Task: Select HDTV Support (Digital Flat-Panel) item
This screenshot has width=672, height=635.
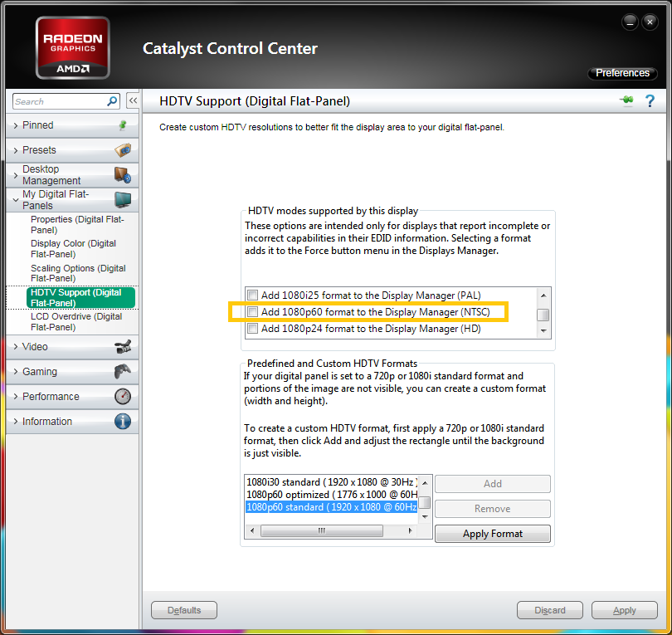Action: coord(80,297)
